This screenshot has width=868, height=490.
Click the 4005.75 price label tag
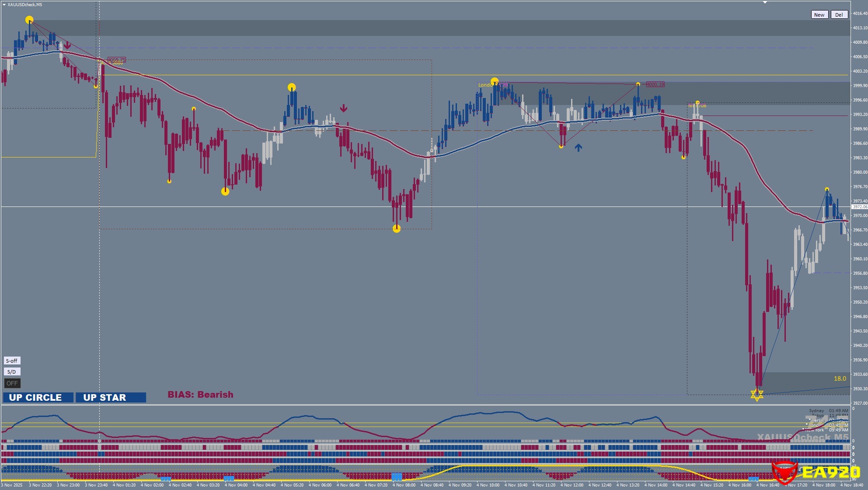(116, 60)
